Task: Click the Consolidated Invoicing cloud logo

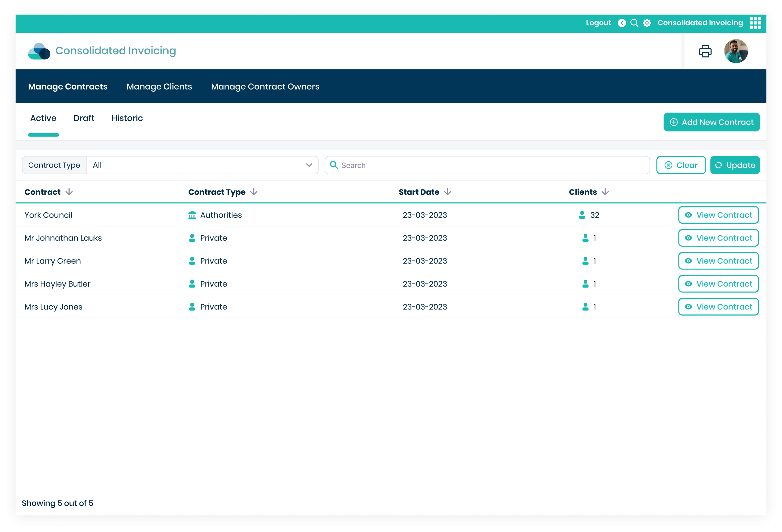Action: tap(39, 51)
